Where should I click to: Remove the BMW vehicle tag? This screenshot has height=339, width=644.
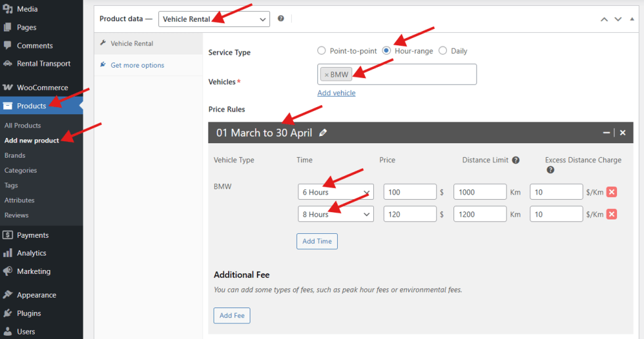[327, 75]
